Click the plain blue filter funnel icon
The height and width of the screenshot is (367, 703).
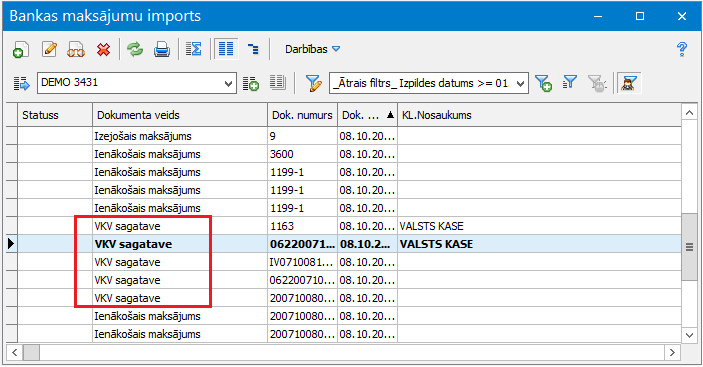[570, 82]
